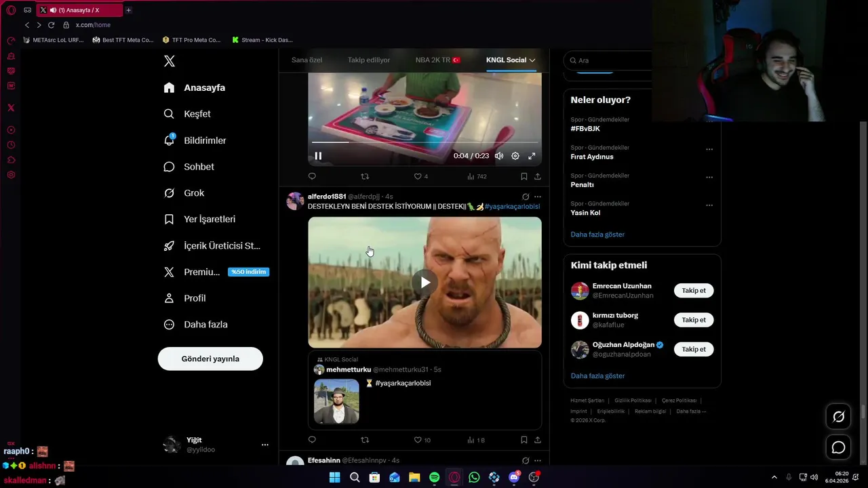Open more options on Efesahinn post

tap(538, 461)
